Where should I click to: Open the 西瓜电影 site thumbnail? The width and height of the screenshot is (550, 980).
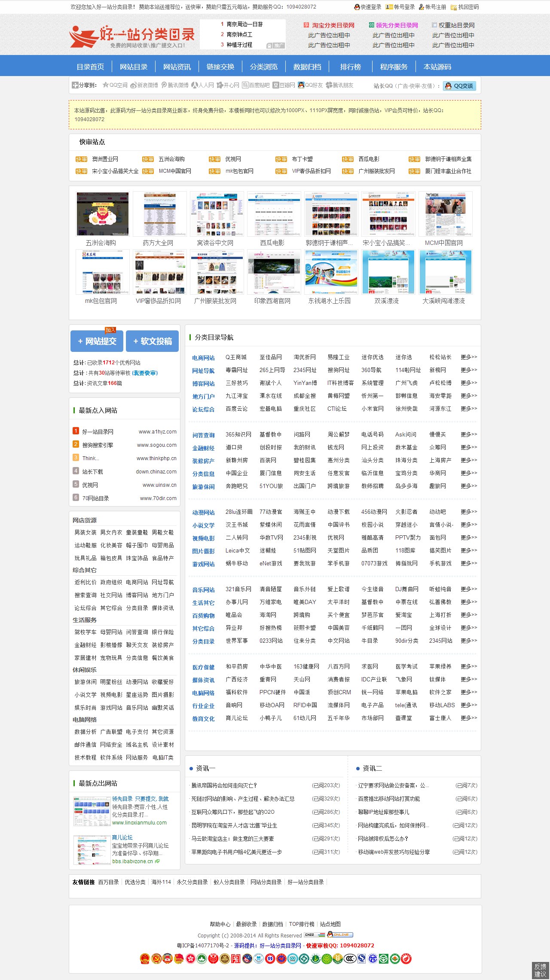click(274, 214)
